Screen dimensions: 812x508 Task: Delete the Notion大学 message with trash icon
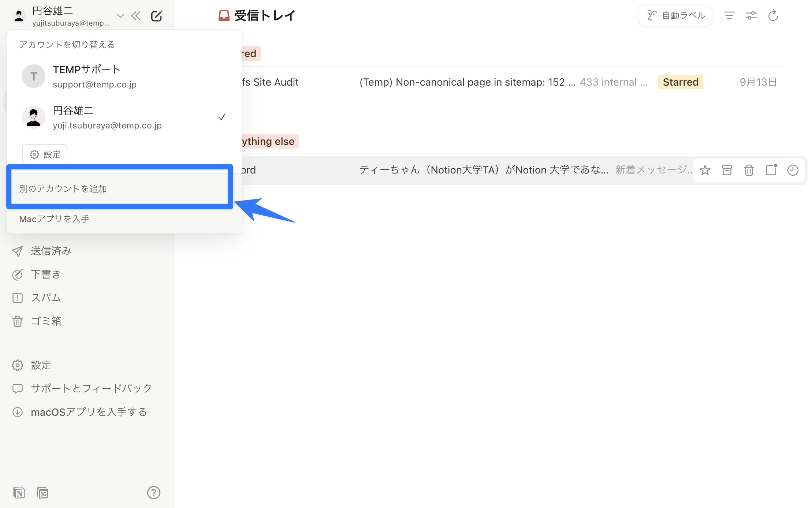[749, 170]
